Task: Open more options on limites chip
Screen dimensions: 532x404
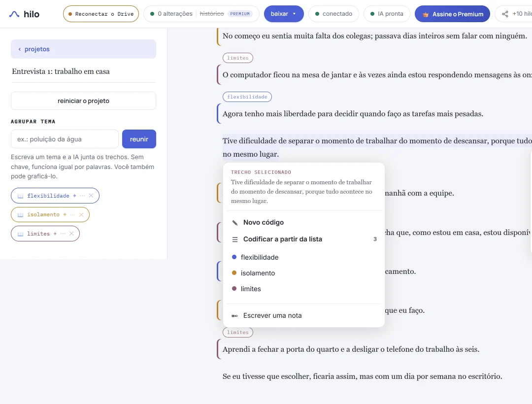Action: (x=63, y=234)
